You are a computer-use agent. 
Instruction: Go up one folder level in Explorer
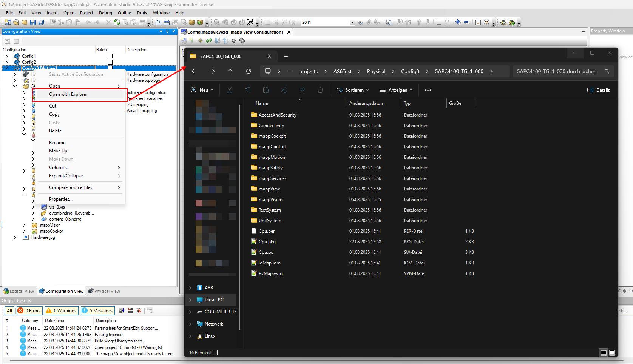tap(230, 71)
